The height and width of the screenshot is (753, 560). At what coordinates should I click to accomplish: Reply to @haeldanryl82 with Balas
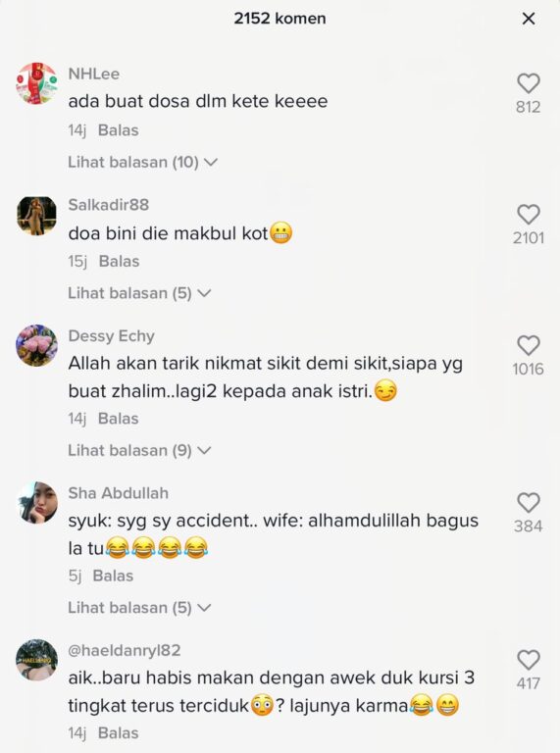click(x=118, y=733)
